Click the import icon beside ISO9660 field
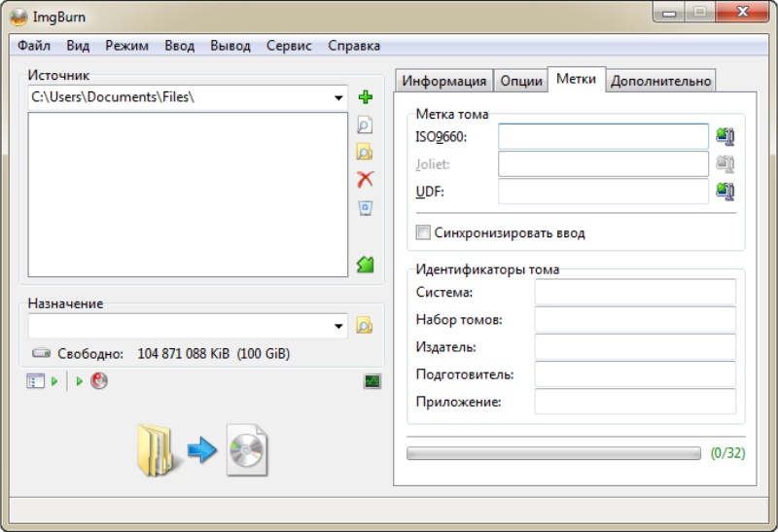This screenshot has width=778, height=532. (x=725, y=137)
